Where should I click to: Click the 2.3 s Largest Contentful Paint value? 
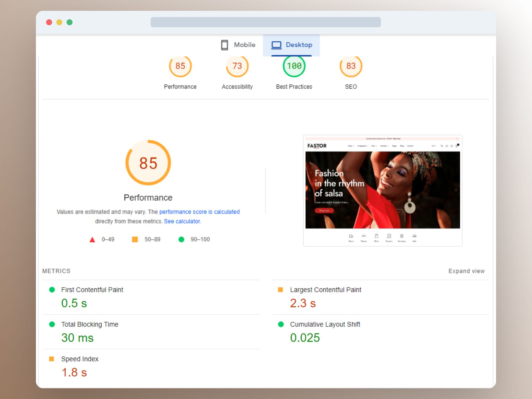(303, 303)
